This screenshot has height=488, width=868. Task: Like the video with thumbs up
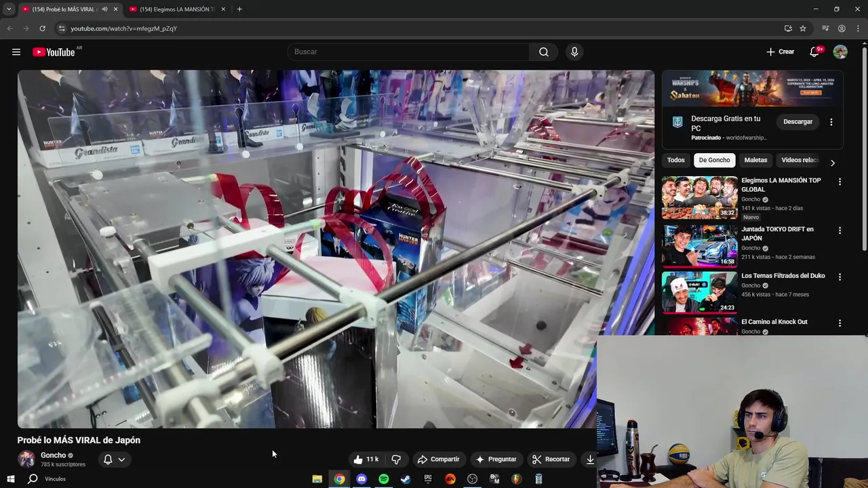(x=366, y=460)
